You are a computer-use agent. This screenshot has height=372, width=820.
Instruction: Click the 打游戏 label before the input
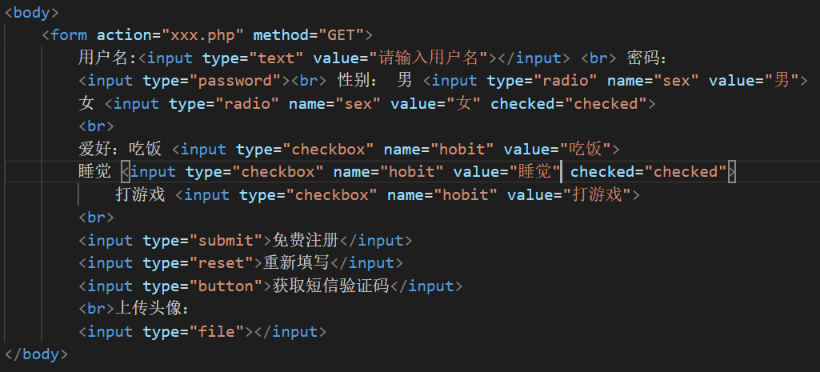point(140,195)
